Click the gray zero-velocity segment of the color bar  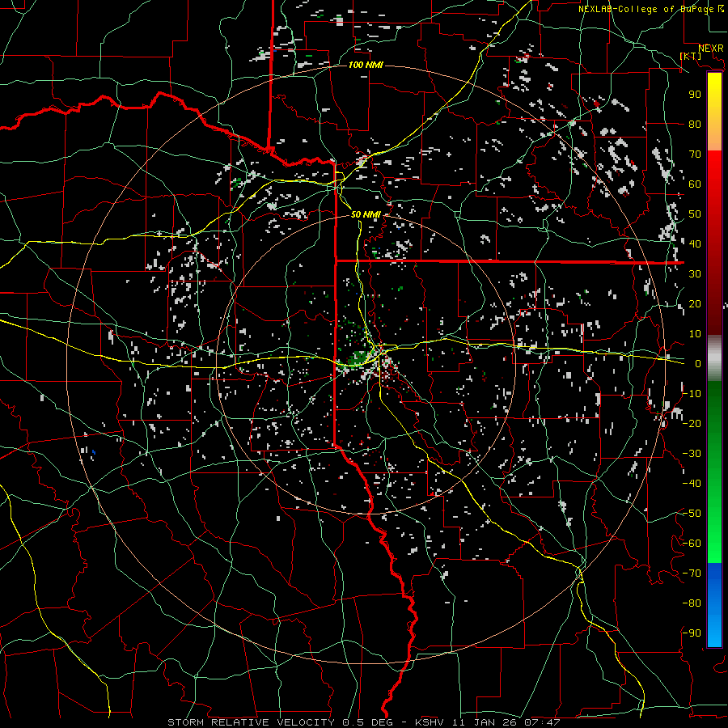coord(714,358)
